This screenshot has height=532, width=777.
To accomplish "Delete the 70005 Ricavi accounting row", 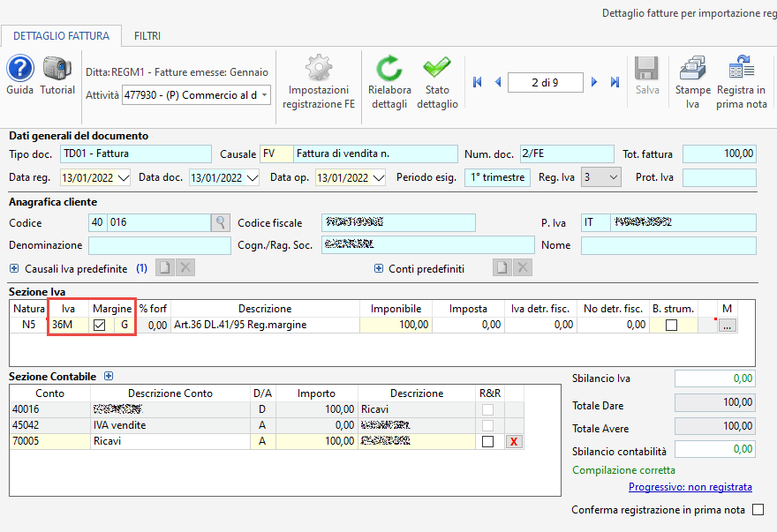I will [x=514, y=442].
